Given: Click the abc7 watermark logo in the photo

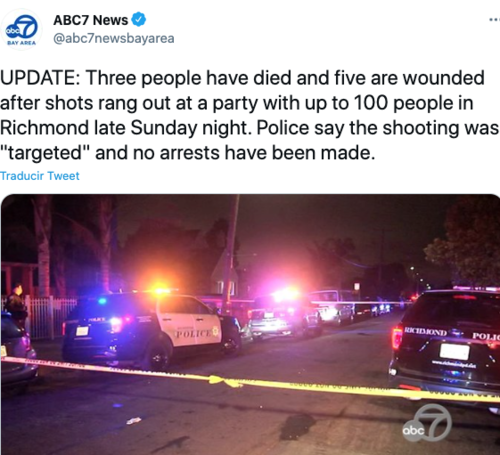Looking at the screenshot, I should pyautogui.click(x=427, y=423).
